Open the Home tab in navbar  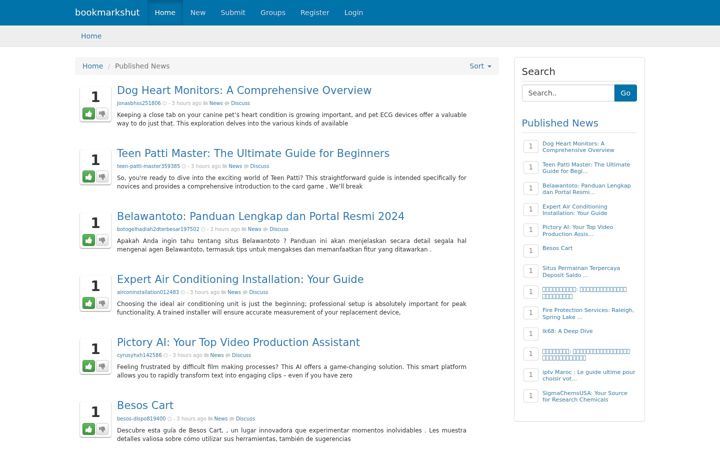coord(165,12)
